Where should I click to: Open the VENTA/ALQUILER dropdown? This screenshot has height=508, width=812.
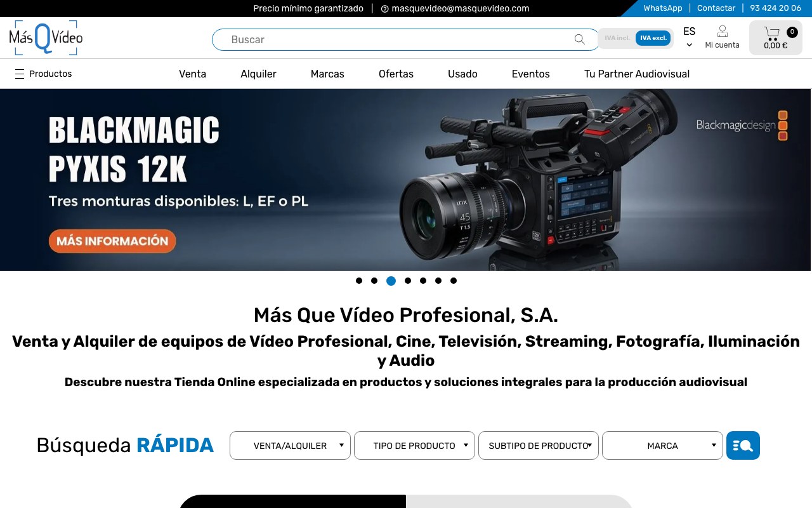(x=290, y=446)
